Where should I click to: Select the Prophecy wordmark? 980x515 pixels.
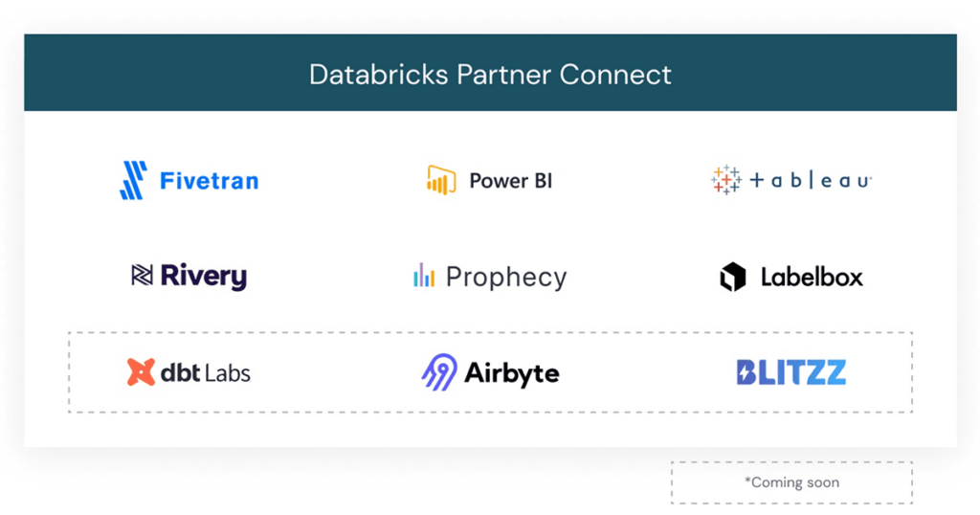[506, 278]
